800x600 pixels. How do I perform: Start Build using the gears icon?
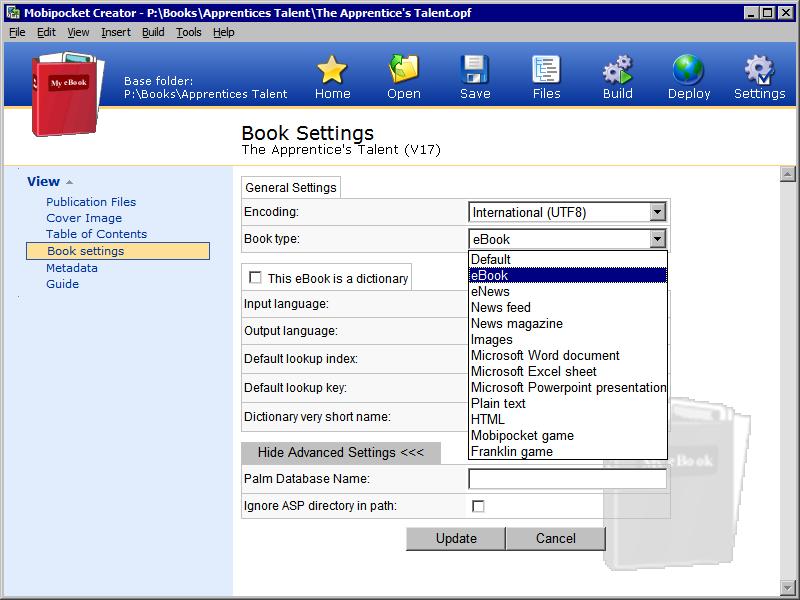point(617,69)
